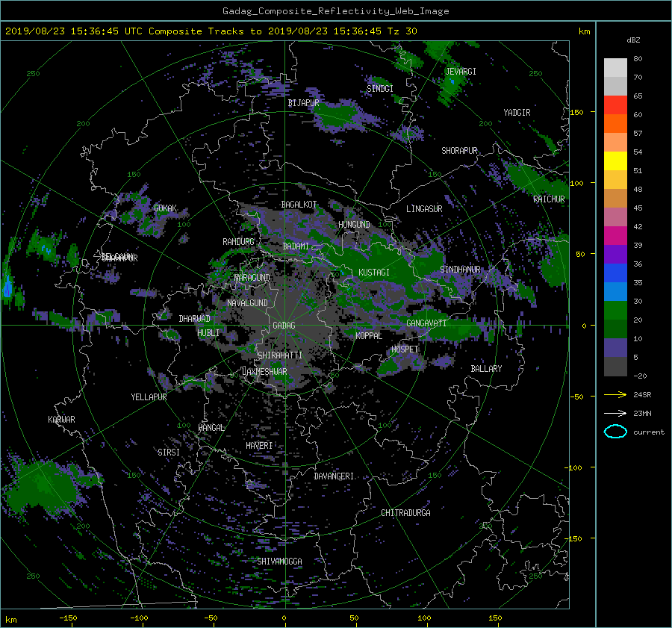Click the KARWAR city label
Screen dimensions: 672x628
(x=61, y=420)
